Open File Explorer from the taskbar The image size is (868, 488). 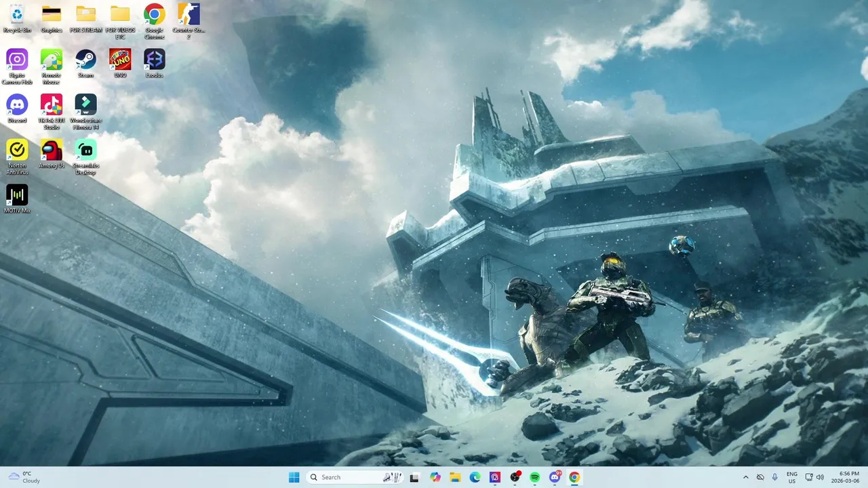point(455,477)
